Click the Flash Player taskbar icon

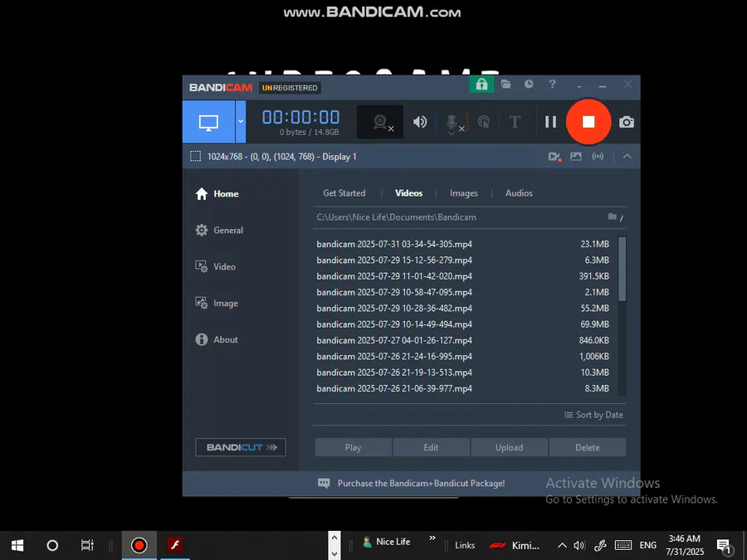point(175,545)
